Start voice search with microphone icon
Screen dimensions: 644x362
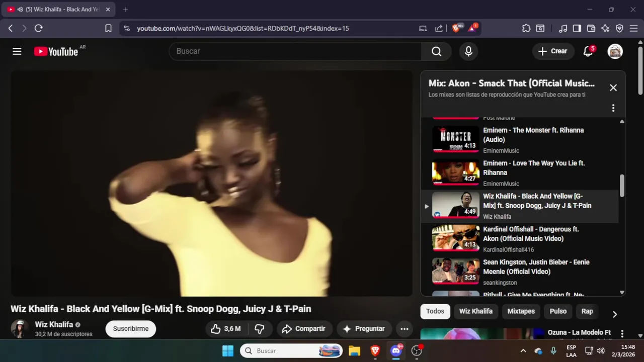468,51
